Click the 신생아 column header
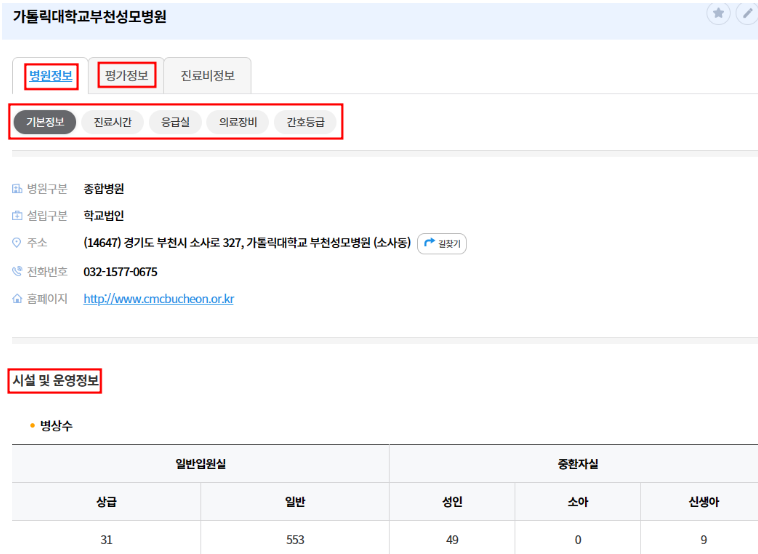 (x=704, y=501)
